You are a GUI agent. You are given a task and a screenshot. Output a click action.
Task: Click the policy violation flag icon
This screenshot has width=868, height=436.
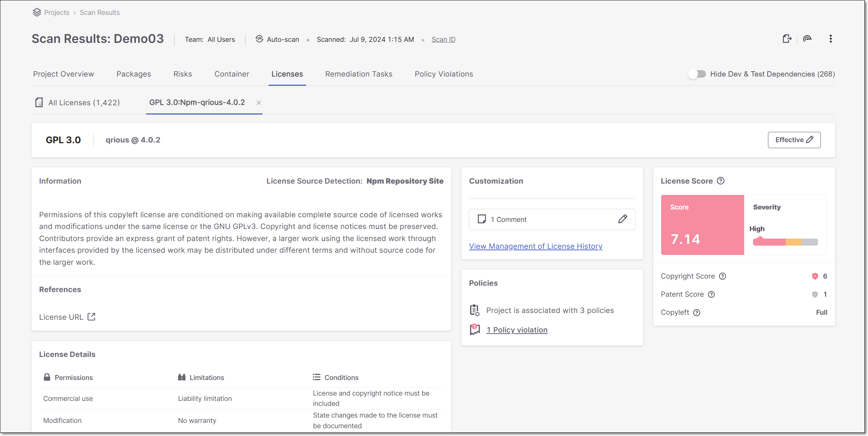click(x=475, y=329)
